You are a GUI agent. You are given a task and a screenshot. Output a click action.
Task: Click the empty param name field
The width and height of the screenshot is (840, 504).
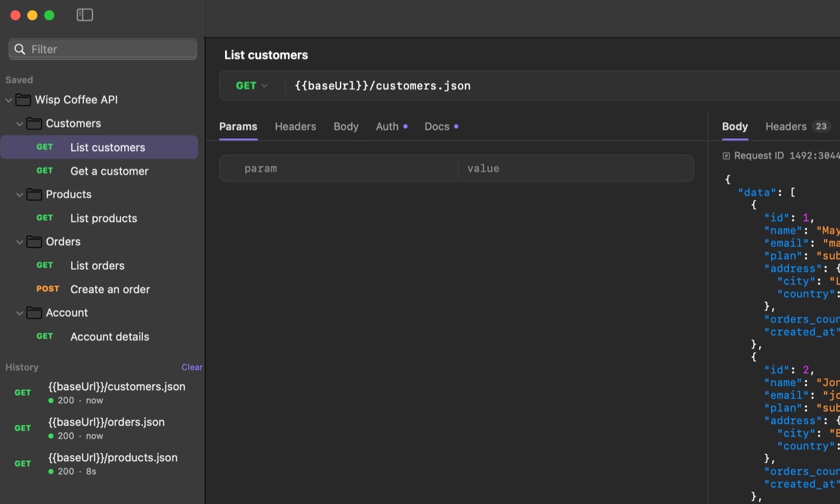tap(339, 169)
